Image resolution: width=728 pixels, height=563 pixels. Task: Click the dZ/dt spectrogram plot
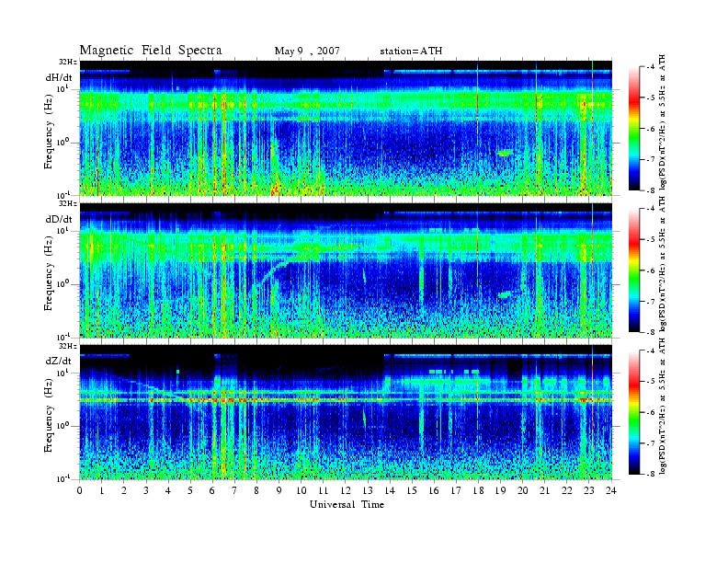point(346,412)
